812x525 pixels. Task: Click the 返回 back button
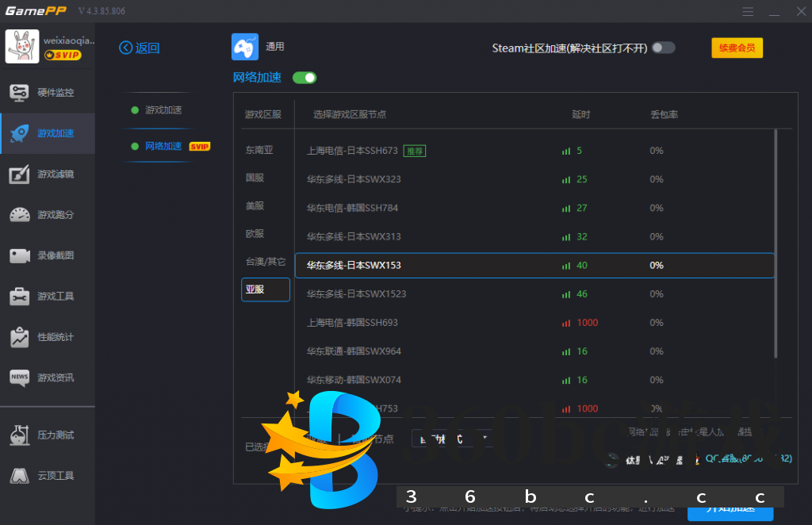coord(138,48)
